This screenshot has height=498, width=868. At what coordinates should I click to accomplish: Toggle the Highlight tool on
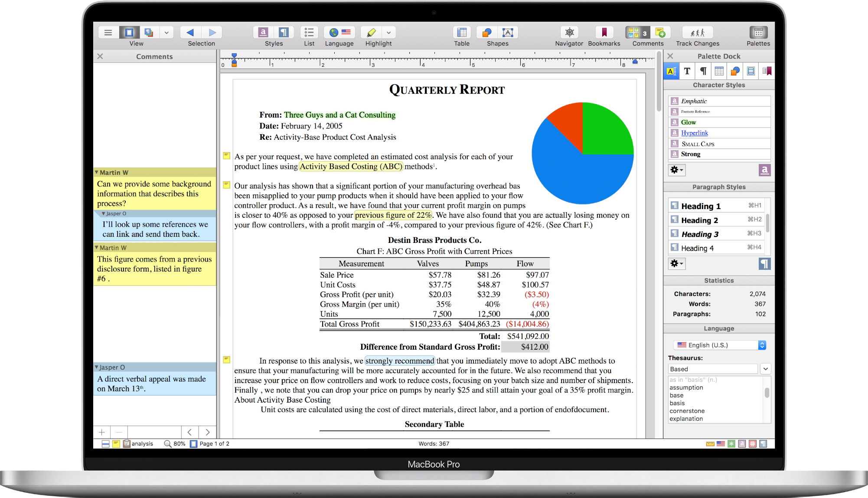(371, 32)
